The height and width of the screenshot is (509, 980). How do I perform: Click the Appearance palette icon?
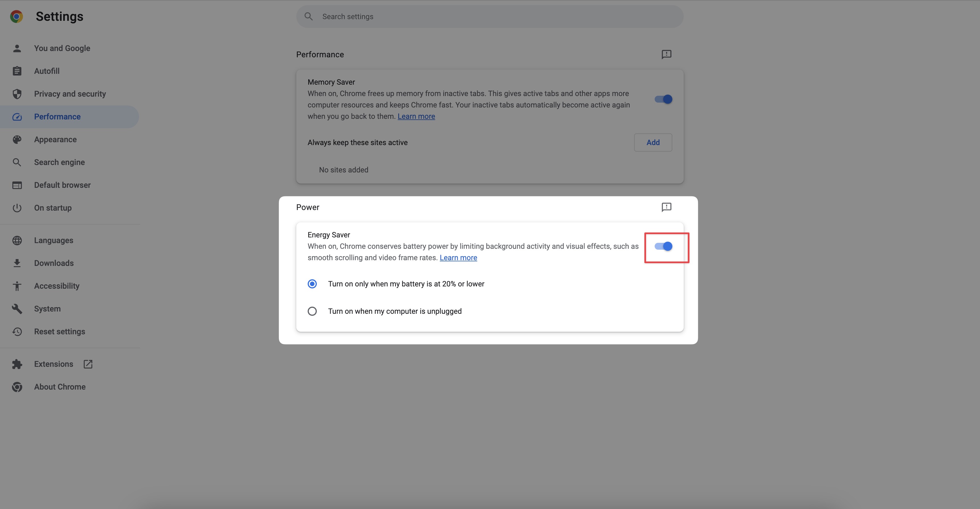coord(17,140)
